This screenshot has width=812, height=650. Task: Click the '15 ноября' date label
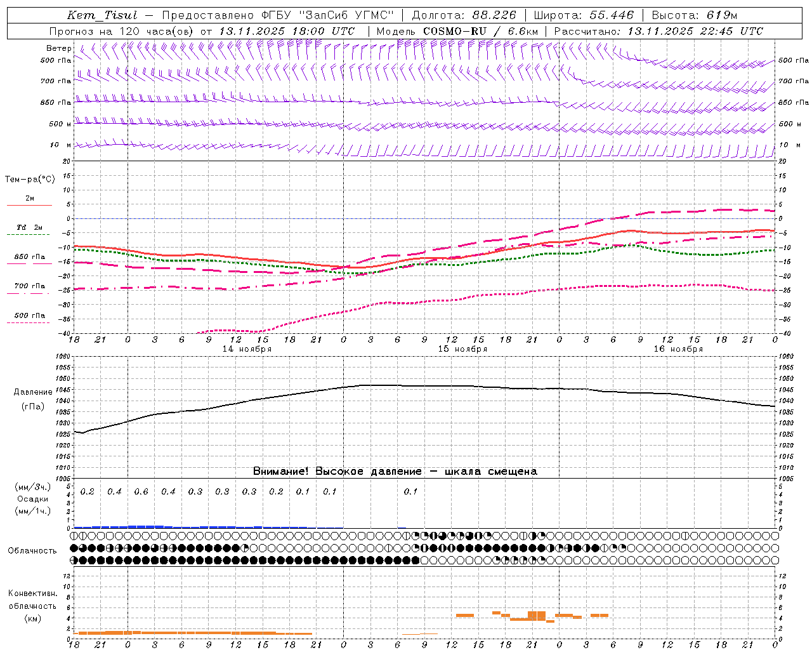pyautogui.click(x=462, y=349)
